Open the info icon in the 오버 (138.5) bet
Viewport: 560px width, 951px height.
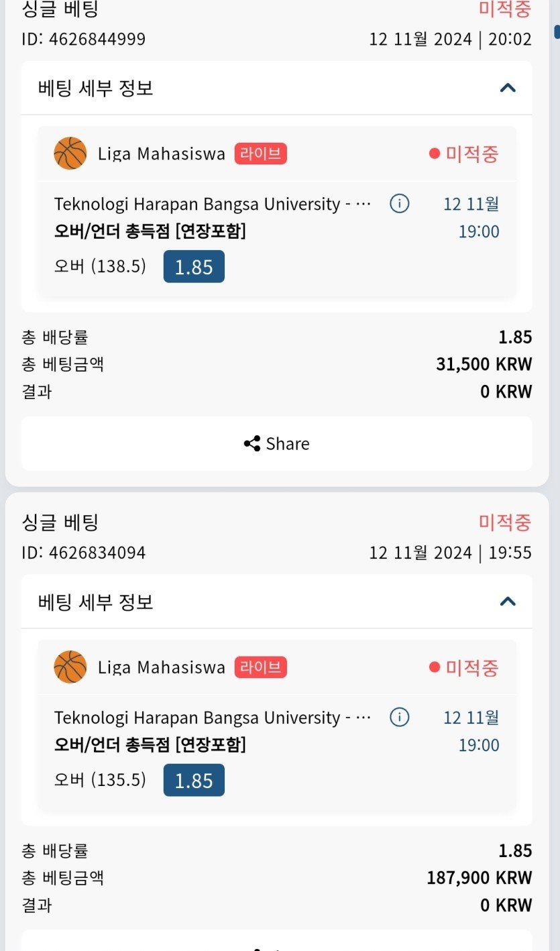[400, 203]
